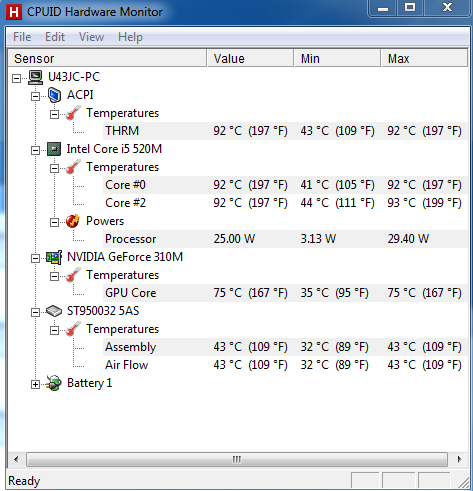Screen dimensions: 473x491
Task: Collapse the Powers section
Action: tap(54, 222)
